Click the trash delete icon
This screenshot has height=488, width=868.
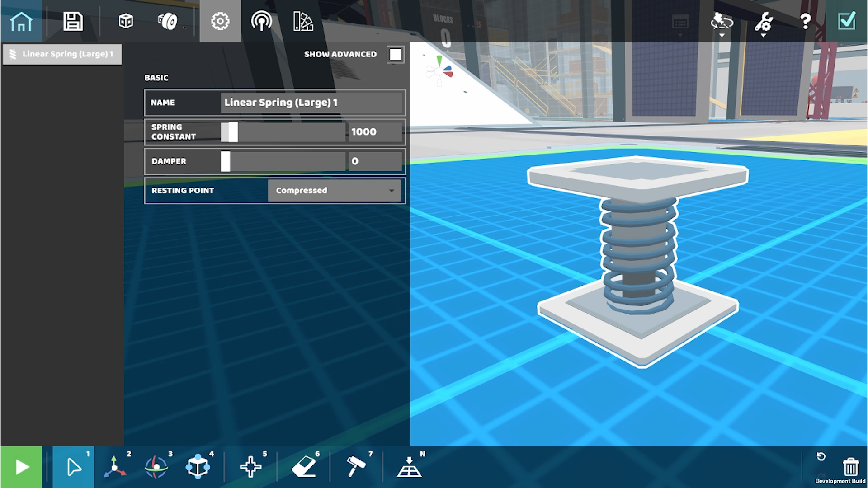click(850, 466)
